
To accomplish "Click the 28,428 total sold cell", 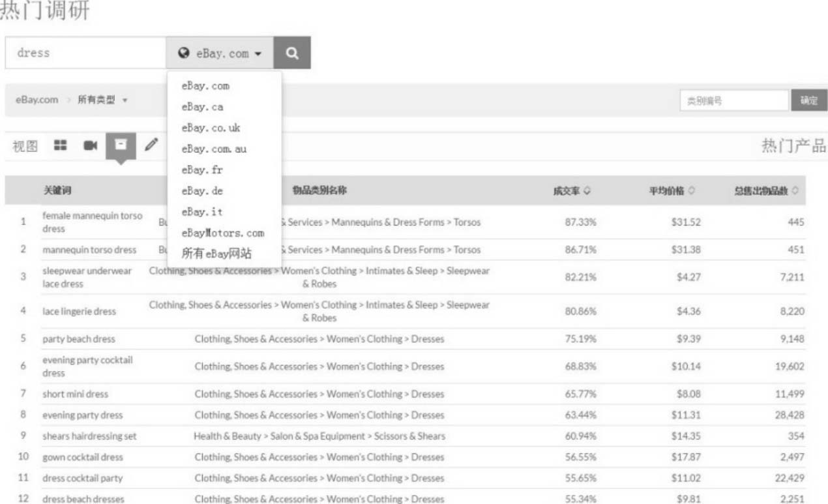I will point(790,415).
